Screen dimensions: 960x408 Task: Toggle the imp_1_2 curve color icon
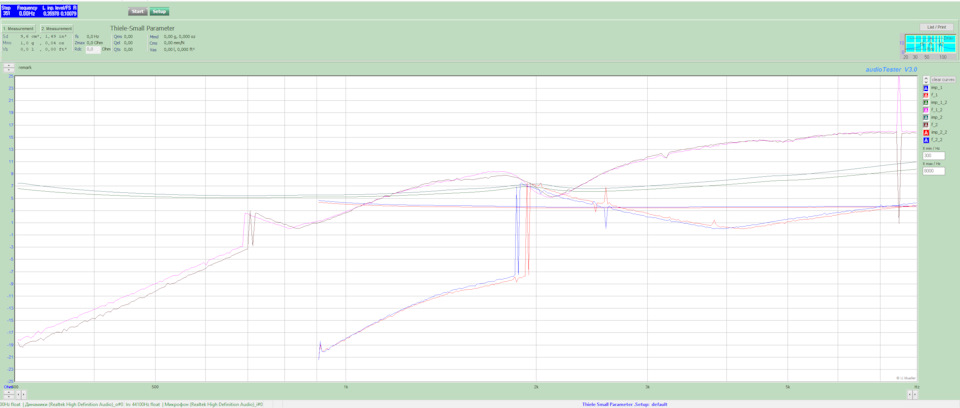coord(926,102)
